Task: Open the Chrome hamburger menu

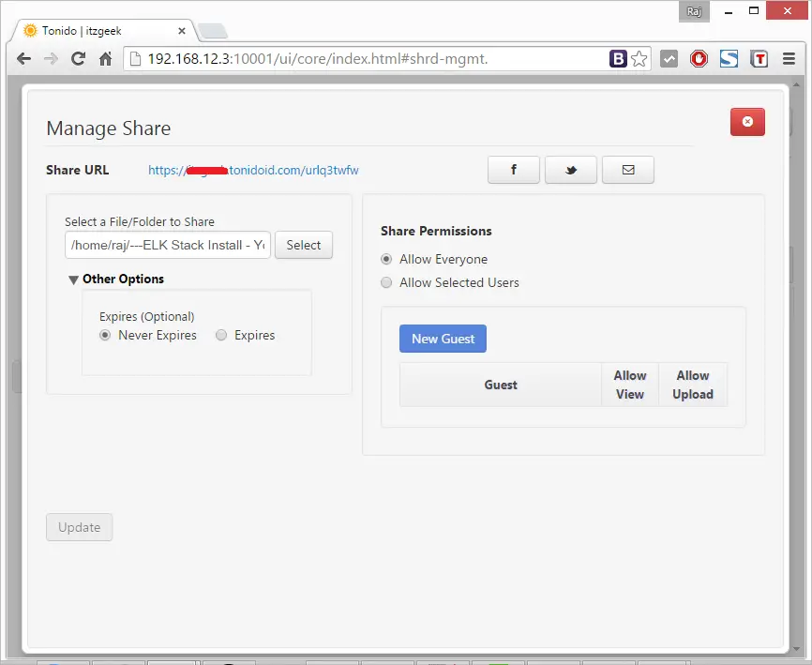Action: (789, 59)
